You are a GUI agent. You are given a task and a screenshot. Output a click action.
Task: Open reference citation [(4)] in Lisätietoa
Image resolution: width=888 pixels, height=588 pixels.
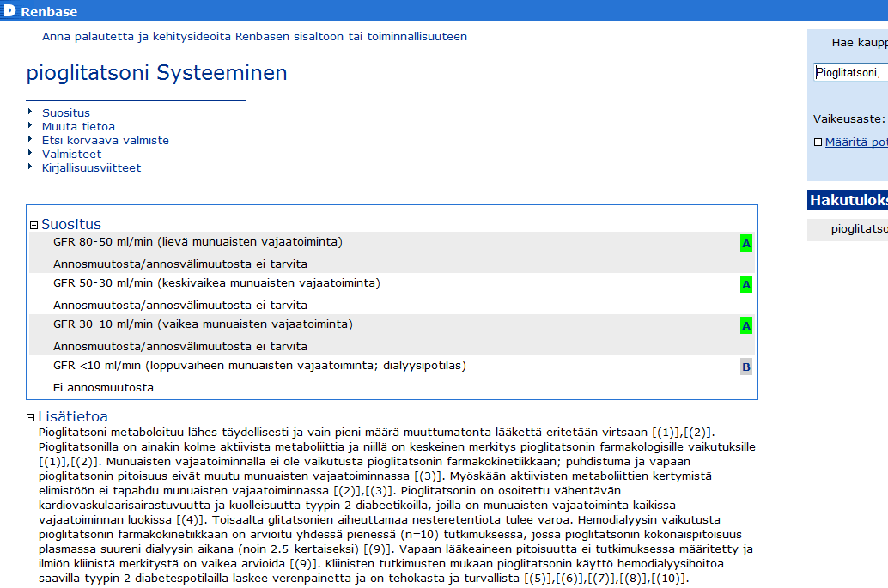click(192, 519)
